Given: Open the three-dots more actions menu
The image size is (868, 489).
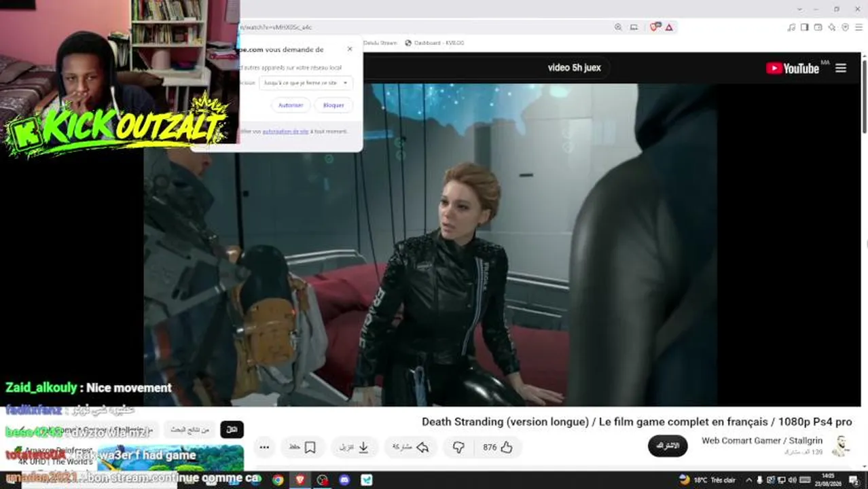Looking at the screenshot, I should click(x=264, y=447).
